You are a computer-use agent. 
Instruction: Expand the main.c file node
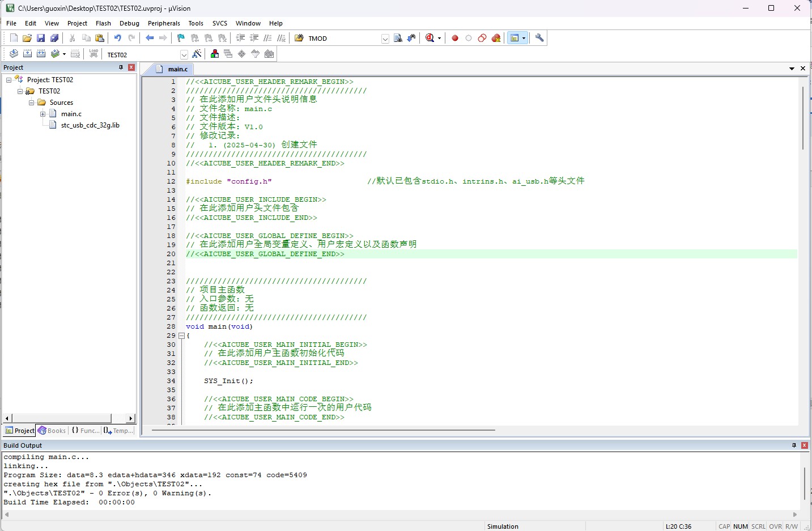(42, 114)
